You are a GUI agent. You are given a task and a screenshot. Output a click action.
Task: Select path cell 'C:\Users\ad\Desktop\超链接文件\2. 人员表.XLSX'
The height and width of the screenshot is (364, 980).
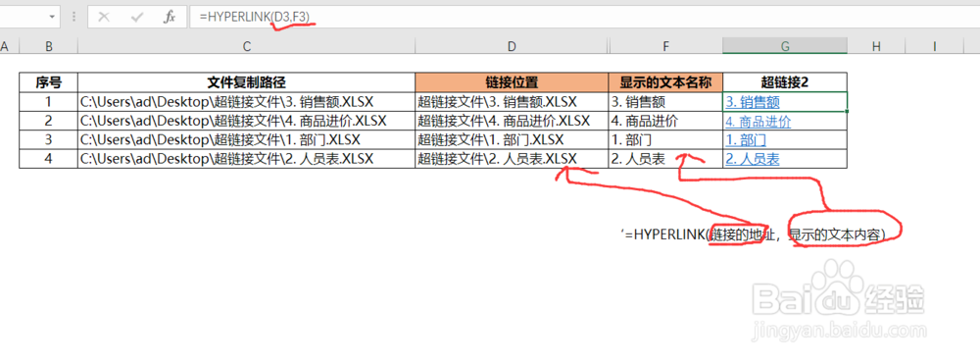pyautogui.click(x=246, y=160)
